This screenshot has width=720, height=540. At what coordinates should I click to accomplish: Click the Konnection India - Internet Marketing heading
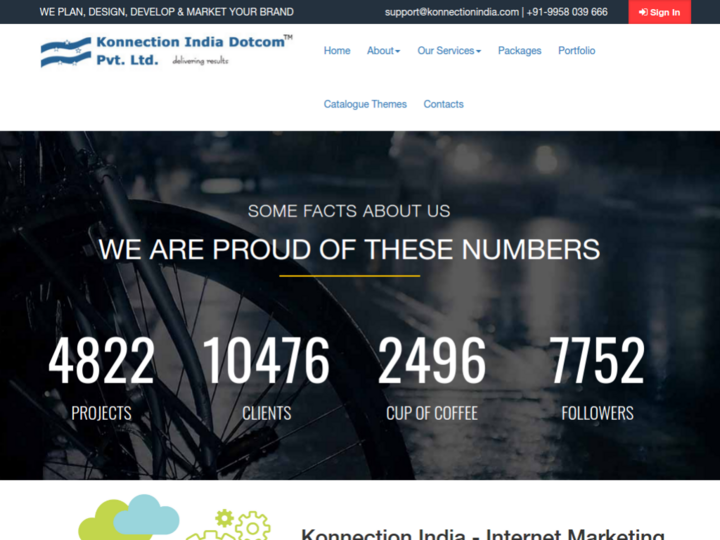pyautogui.click(x=482, y=533)
